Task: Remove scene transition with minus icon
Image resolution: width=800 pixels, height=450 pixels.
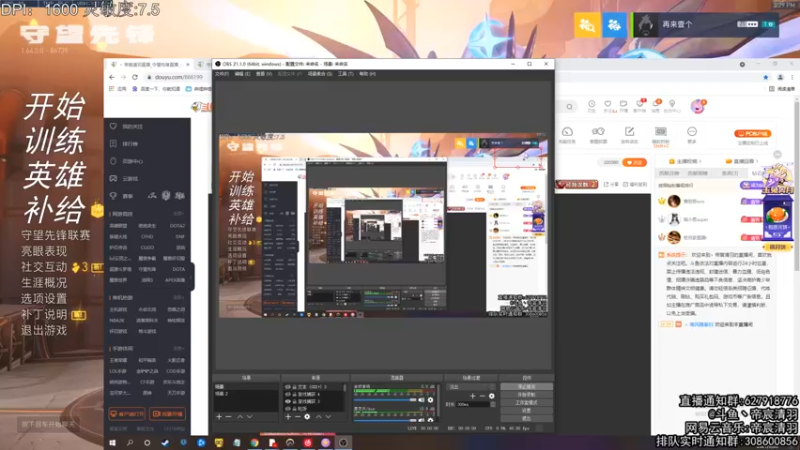Action: 482,396
